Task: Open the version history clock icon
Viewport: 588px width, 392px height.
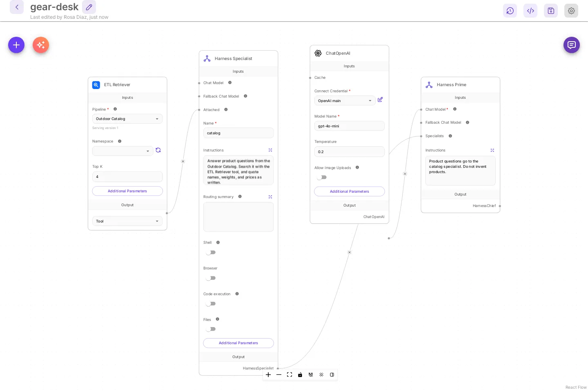Action: point(510,11)
